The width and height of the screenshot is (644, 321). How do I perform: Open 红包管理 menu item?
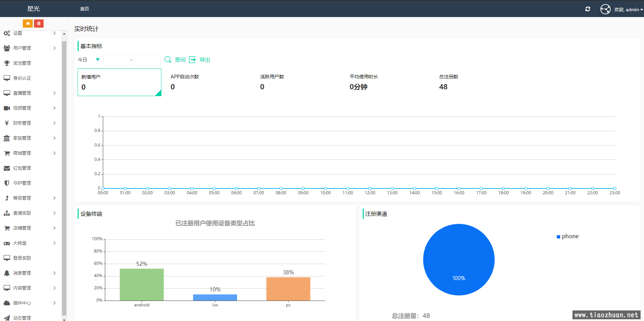click(31, 168)
